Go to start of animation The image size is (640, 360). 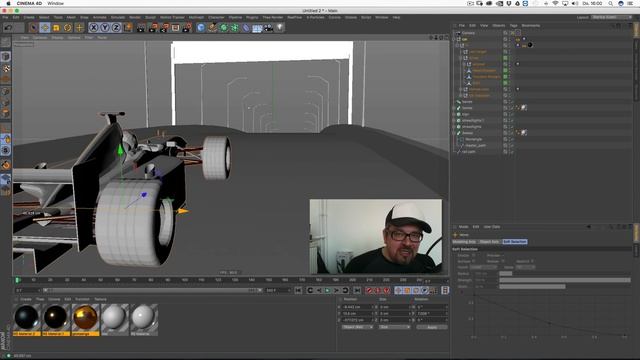click(x=298, y=290)
